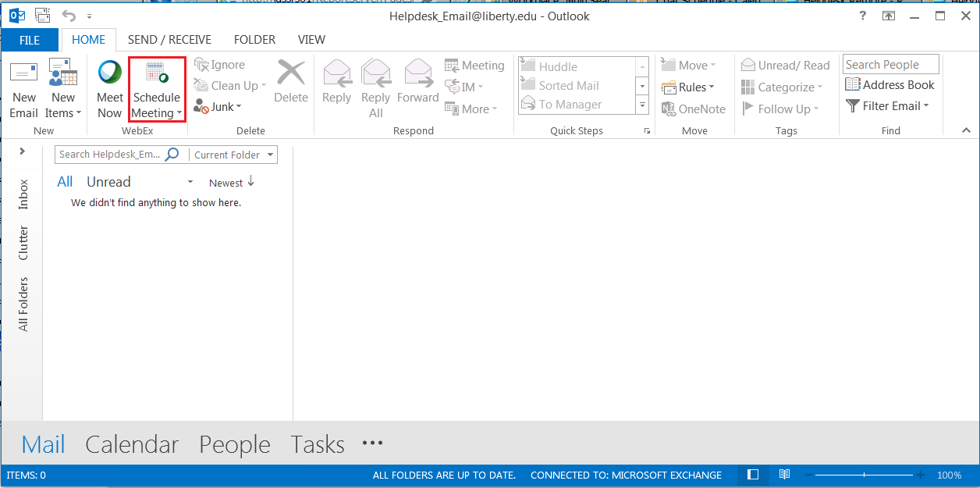Viewport: 980px width, 488px height.
Task: Switch to Normal view in status bar
Action: point(753,475)
